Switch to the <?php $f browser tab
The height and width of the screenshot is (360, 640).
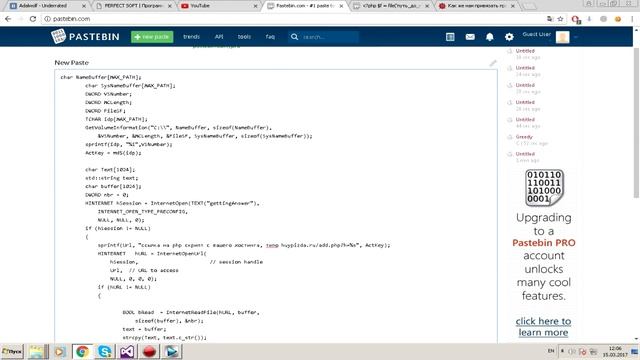click(391, 6)
